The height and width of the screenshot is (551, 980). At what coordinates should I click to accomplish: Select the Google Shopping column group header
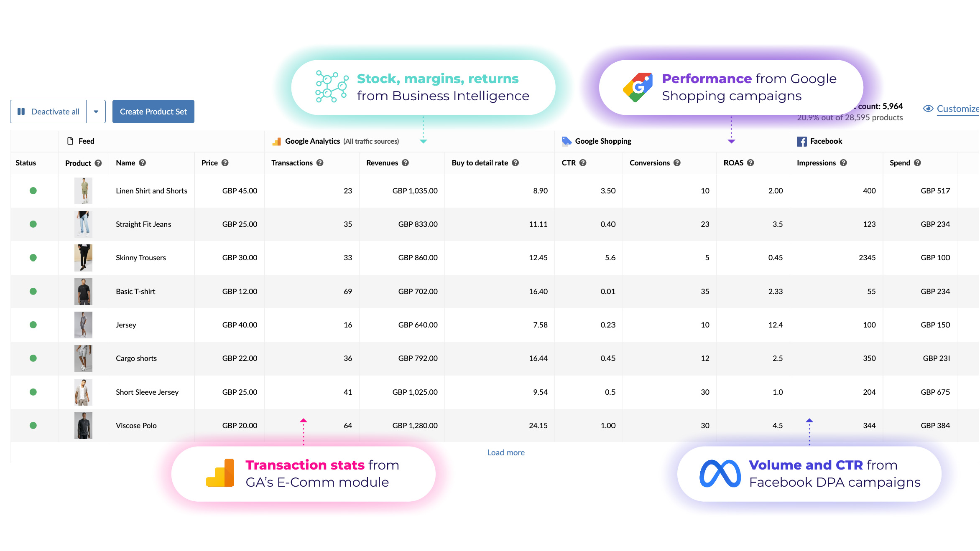tap(672, 141)
